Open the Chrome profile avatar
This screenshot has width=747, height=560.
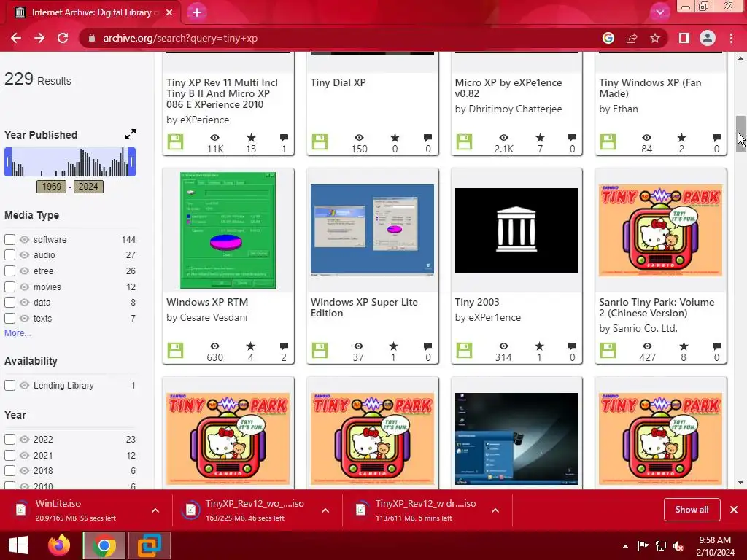click(708, 38)
